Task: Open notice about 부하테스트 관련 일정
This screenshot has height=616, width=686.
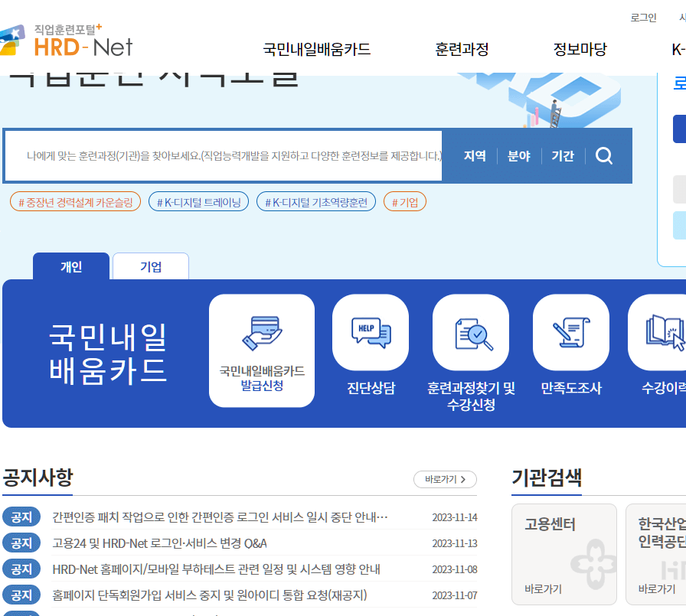Action: 216,569
